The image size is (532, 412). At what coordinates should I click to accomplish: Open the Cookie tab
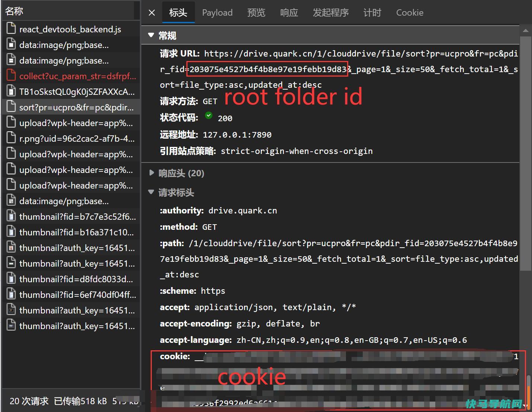(410, 13)
